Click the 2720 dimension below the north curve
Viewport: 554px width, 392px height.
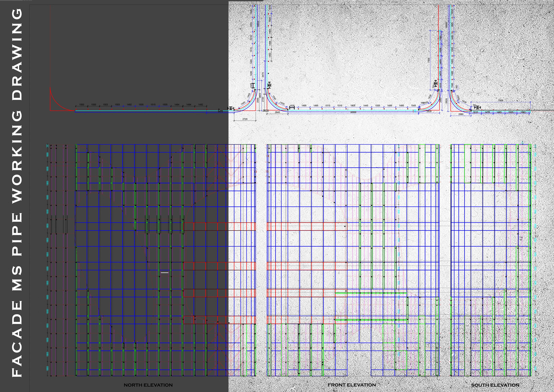(245, 119)
